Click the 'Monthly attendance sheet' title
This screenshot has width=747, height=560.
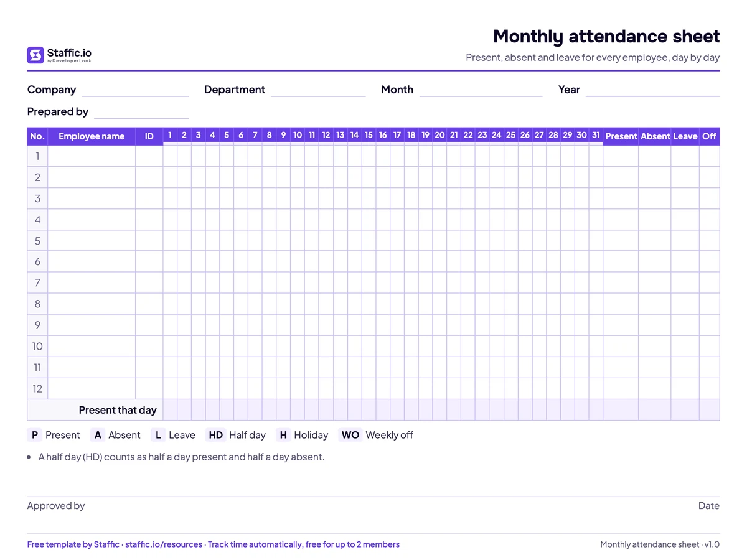click(606, 36)
